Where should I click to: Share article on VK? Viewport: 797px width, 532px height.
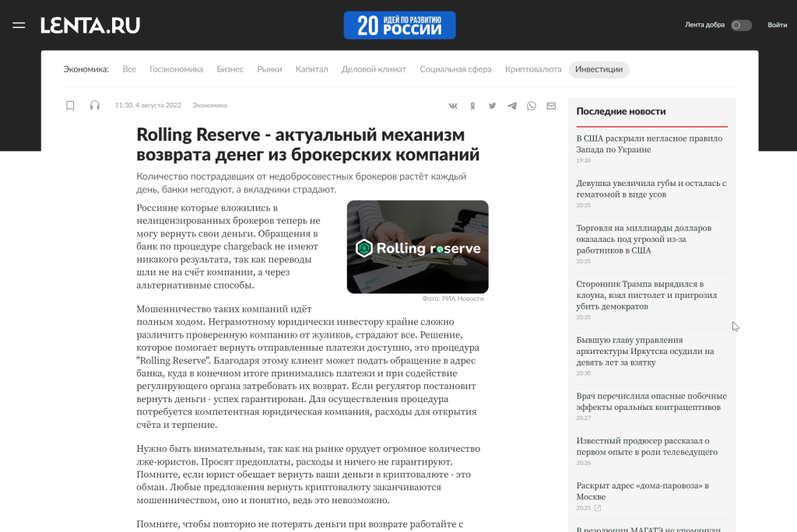tap(453, 106)
